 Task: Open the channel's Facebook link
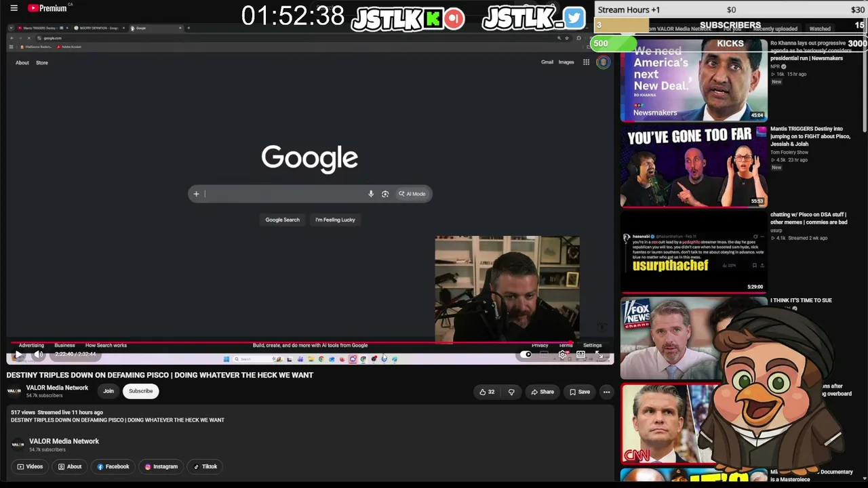pos(113,466)
